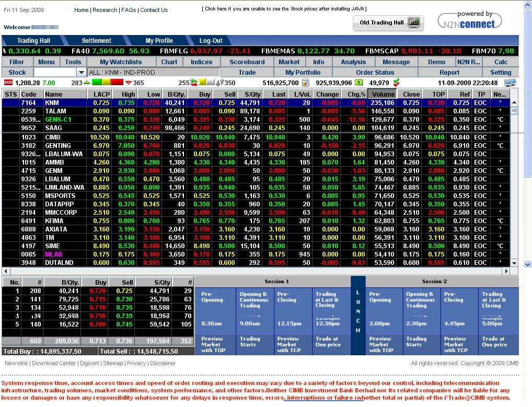Click the green money value icon

click(x=359, y=83)
